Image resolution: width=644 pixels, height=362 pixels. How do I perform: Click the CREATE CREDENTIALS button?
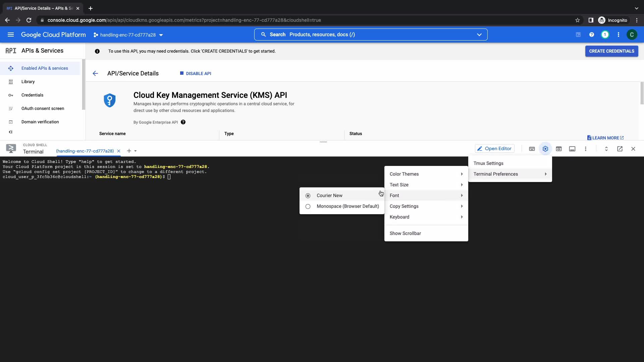point(611,51)
